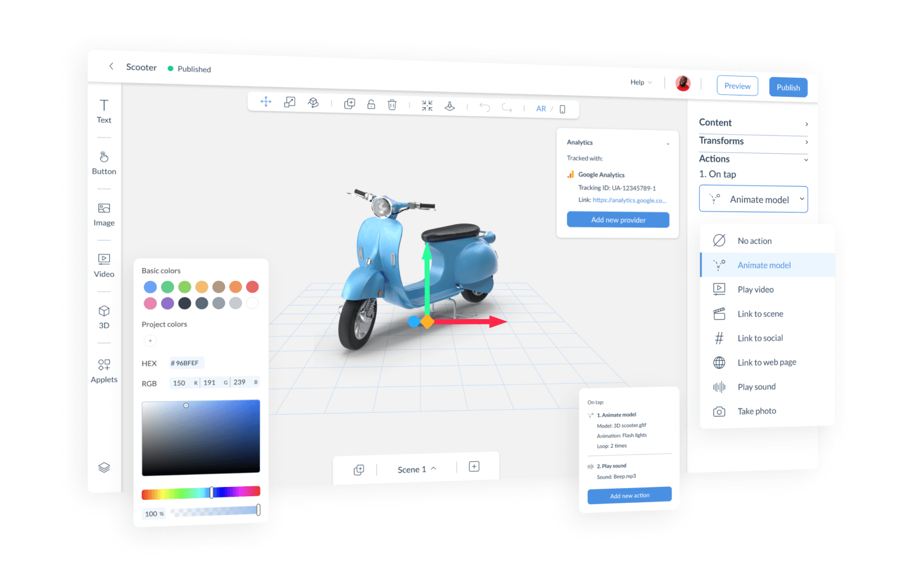This screenshot has height=588, width=912.
Task: Open the 3D objects panel in the sidebar
Action: click(104, 316)
